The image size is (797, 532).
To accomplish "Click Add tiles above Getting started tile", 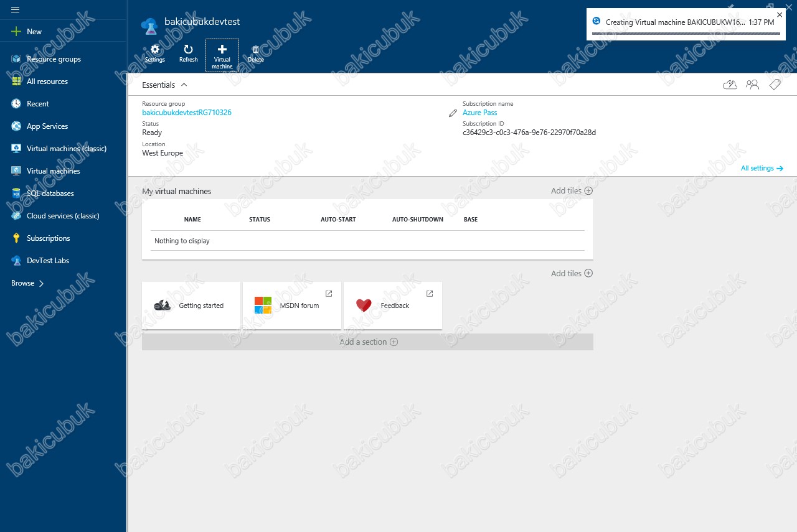I will [572, 273].
